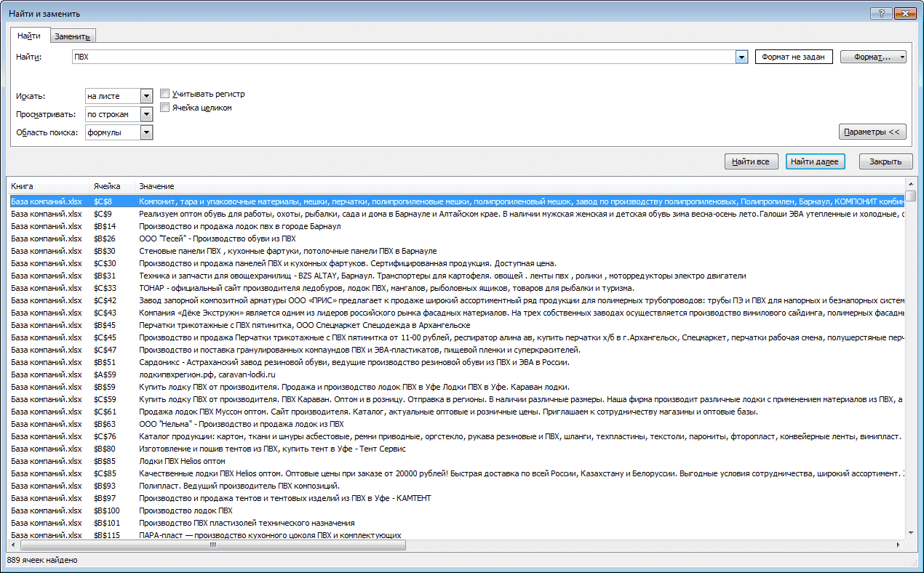Click the vertical scrollbar up arrow of results
The image size is (924, 573).
tap(911, 183)
